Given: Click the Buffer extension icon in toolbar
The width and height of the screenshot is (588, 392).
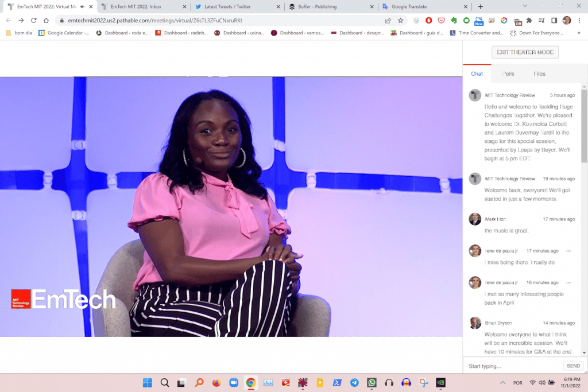Looking at the screenshot, I should pyautogui.click(x=416, y=20).
